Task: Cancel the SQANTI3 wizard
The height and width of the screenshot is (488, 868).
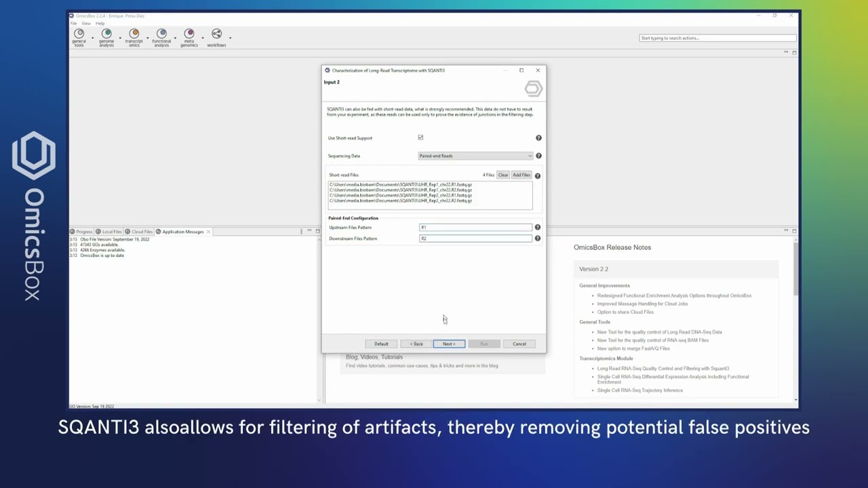Action: (519, 344)
